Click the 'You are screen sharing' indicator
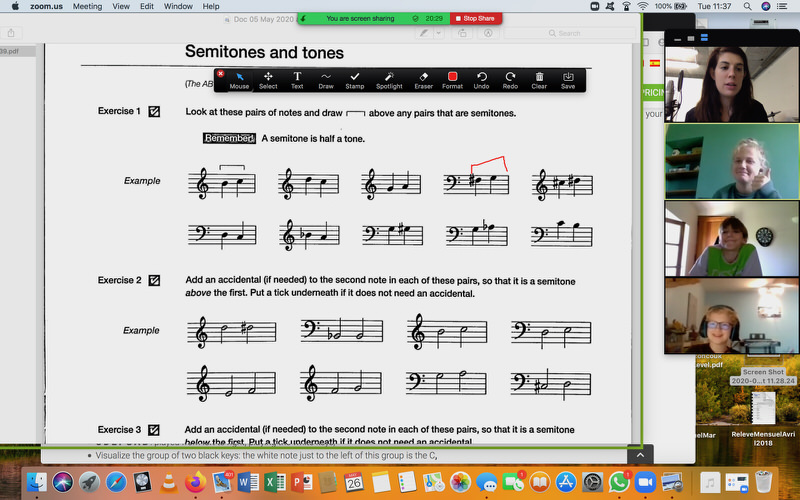 click(352, 18)
